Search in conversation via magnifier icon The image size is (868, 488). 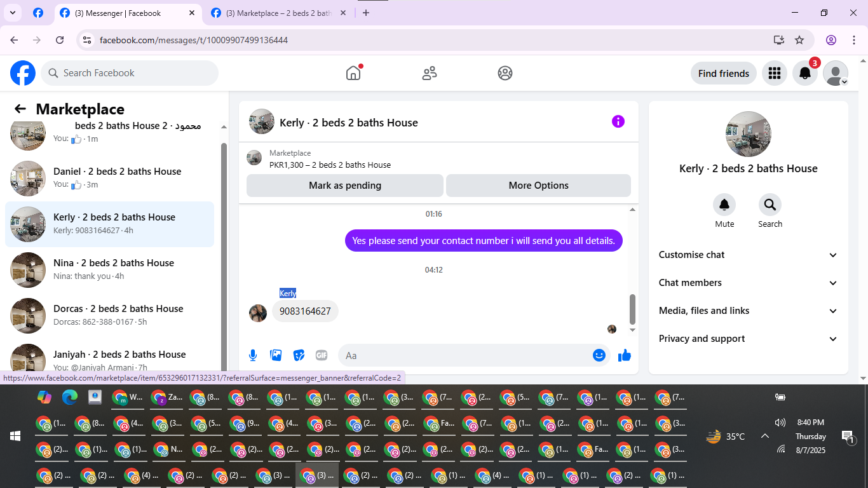point(770,205)
